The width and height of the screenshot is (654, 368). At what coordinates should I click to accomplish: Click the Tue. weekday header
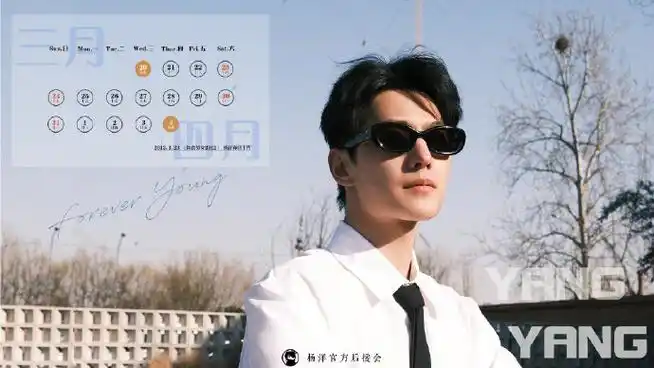coord(115,49)
